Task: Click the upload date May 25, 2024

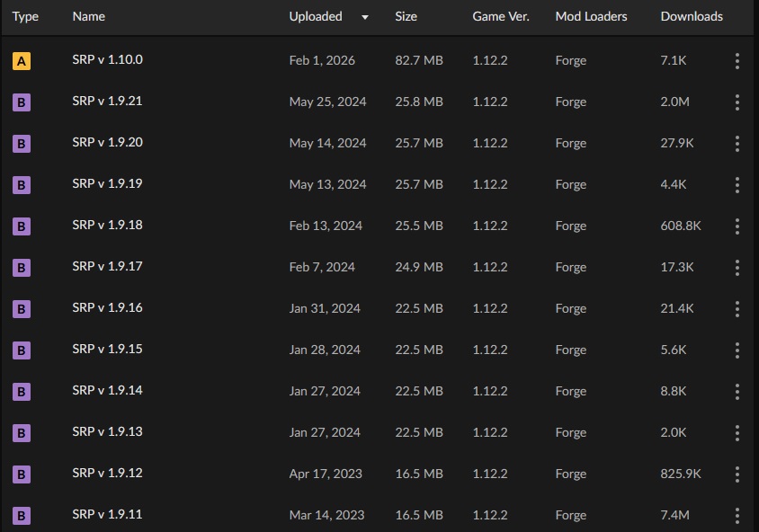Action: [327, 102]
